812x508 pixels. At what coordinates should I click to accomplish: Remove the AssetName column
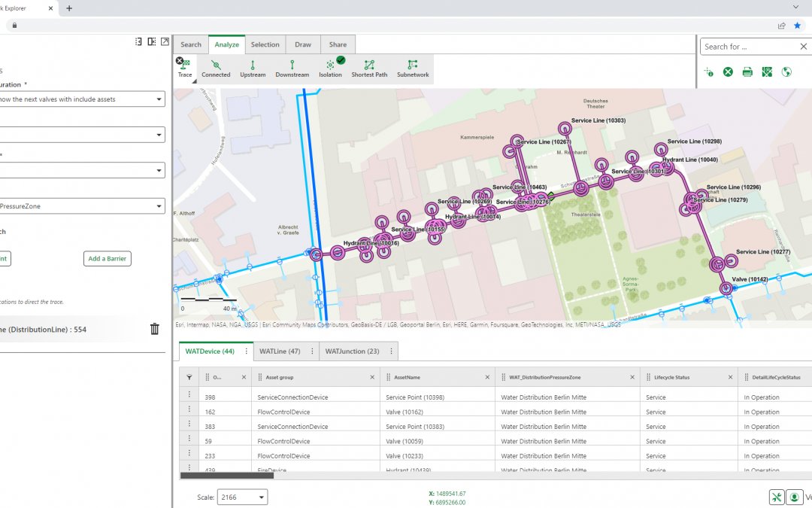point(486,377)
